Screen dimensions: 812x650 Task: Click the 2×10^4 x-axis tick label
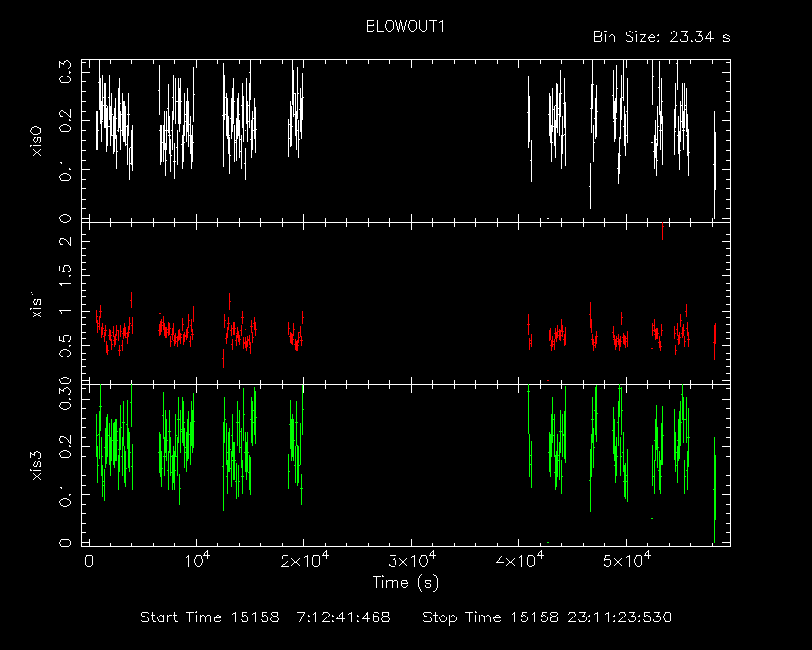(x=304, y=560)
